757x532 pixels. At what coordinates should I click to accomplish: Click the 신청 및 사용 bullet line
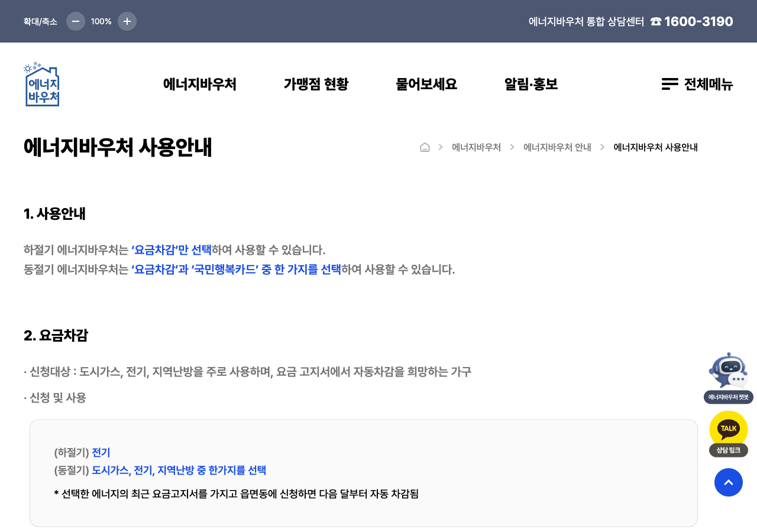point(55,398)
